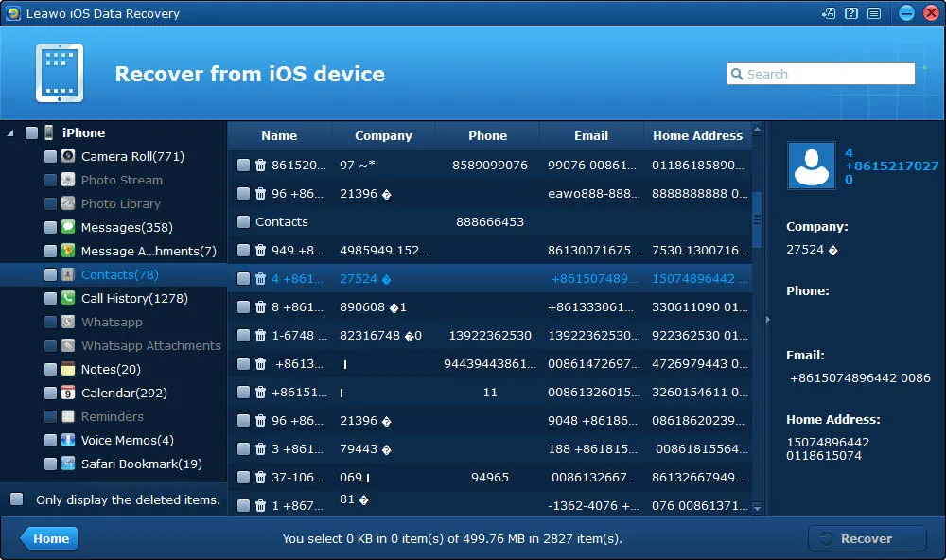Click the help question mark icon in title bar
Viewport: 946px width, 560px height.
pos(851,13)
